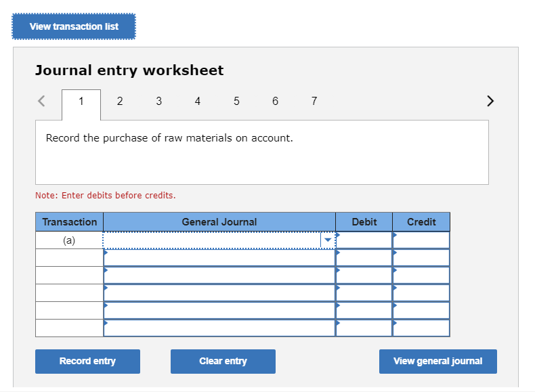This screenshot has width=535, height=392.
Task: Go to previous entry using left chevron
Action: pos(41,101)
